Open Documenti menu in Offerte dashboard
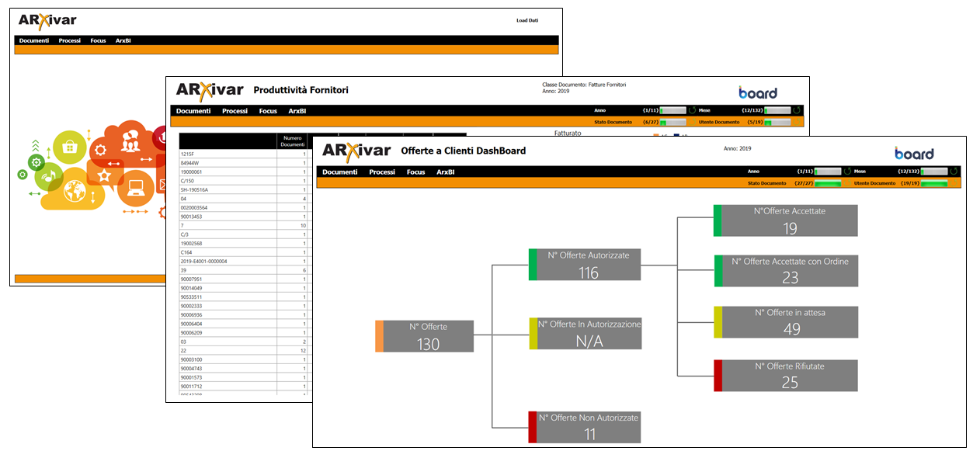This screenshot has width=980, height=458. (339, 172)
